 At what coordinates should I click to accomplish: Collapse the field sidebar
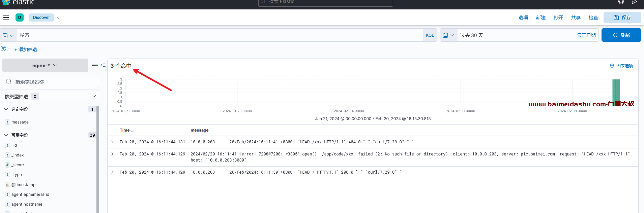(103, 65)
